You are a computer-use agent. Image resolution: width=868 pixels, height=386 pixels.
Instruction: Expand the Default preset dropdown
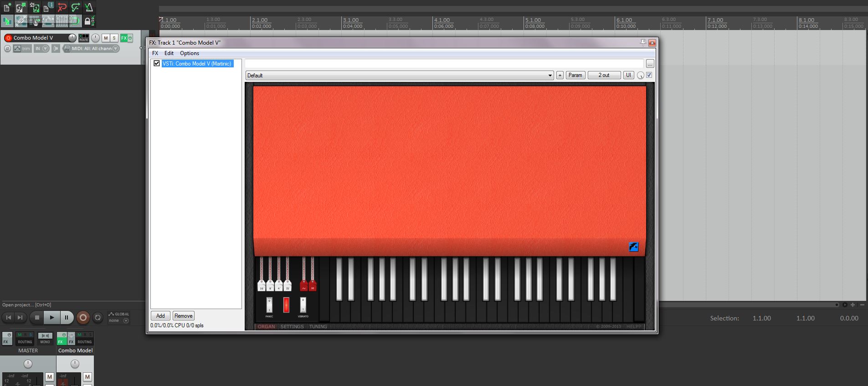(x=550, y=76)
